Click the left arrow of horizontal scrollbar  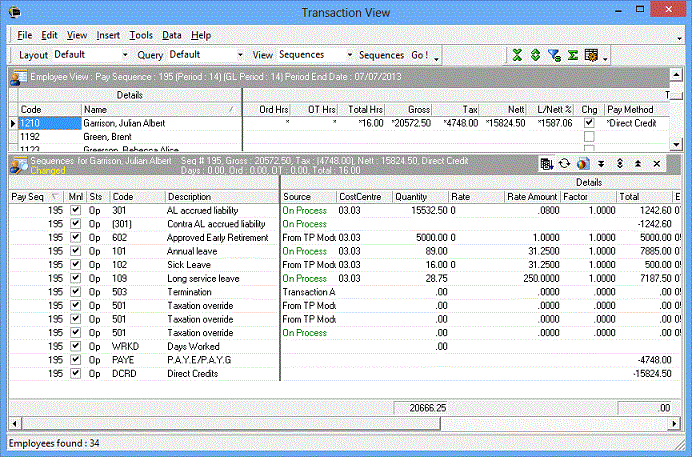[x=15, y=424]
